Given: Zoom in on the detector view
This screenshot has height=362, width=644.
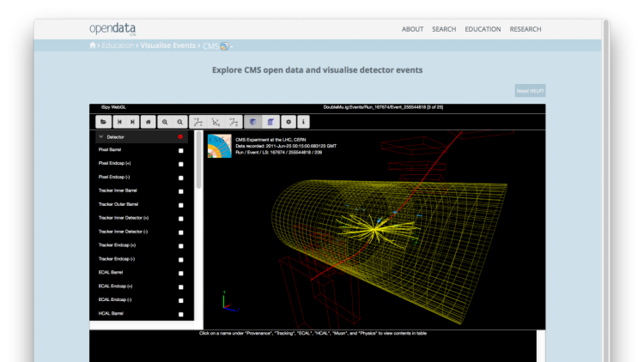Looking at the screenshot, I should [x=165, y=122].
